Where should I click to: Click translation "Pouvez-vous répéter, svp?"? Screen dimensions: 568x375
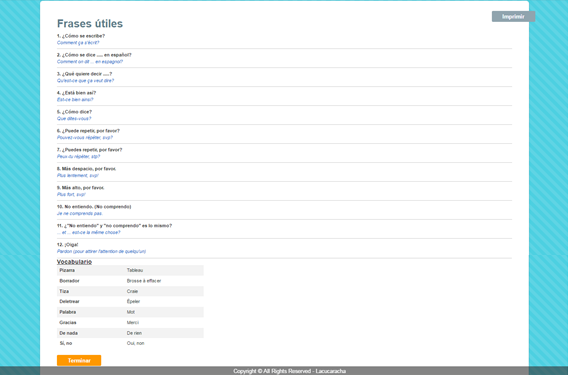pos(85,138)
